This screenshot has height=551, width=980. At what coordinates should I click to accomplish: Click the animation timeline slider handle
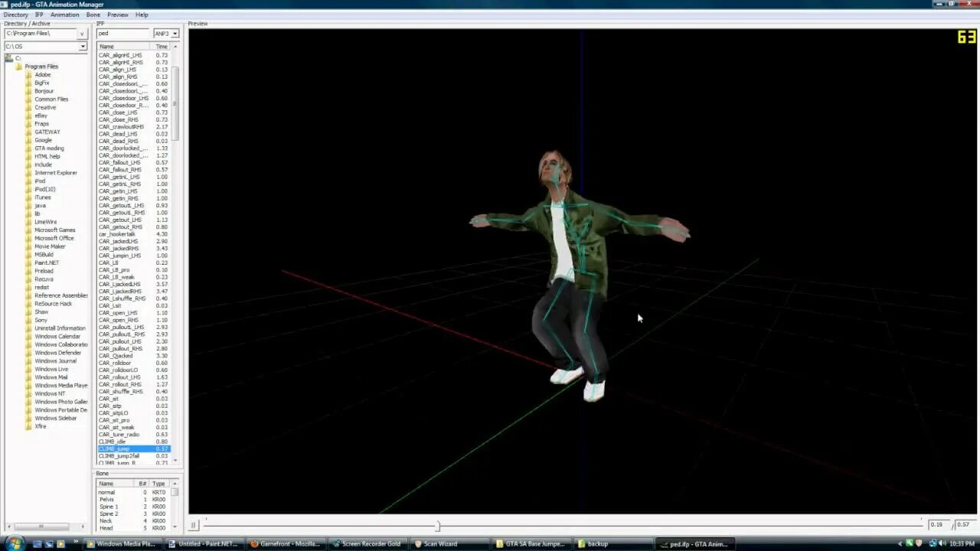pos(438,526)
